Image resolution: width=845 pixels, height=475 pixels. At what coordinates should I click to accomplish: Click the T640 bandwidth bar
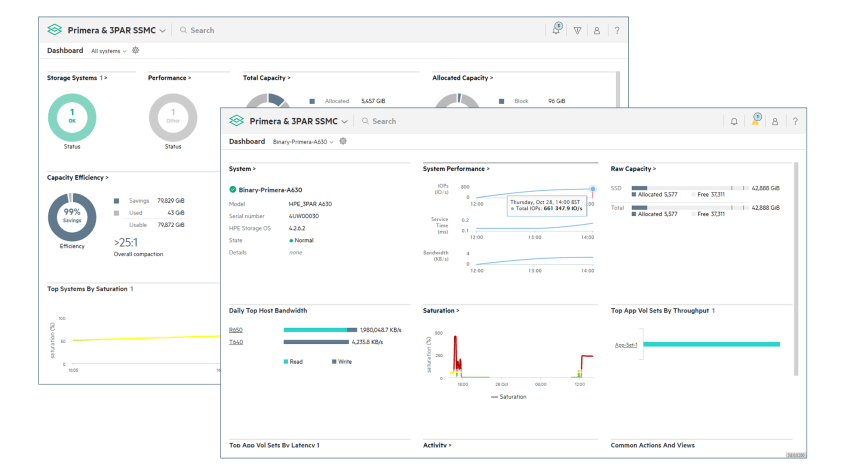pos(316,342)
